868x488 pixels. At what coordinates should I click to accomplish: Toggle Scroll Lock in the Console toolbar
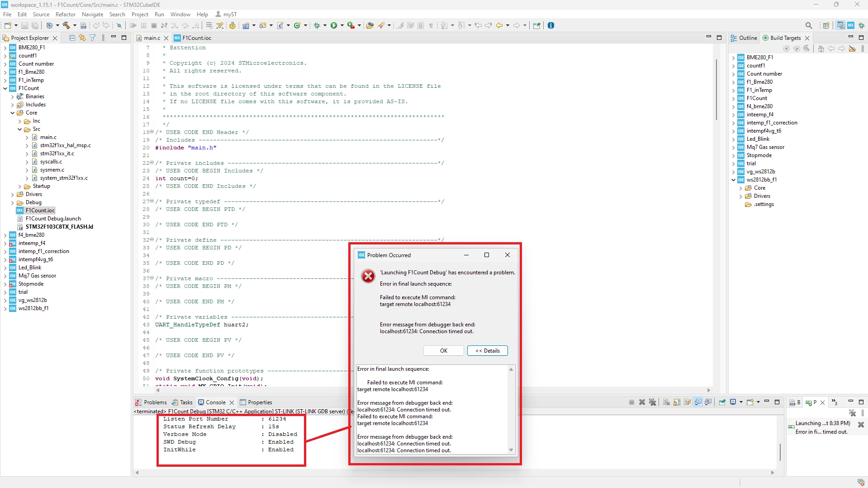[677, 402]
